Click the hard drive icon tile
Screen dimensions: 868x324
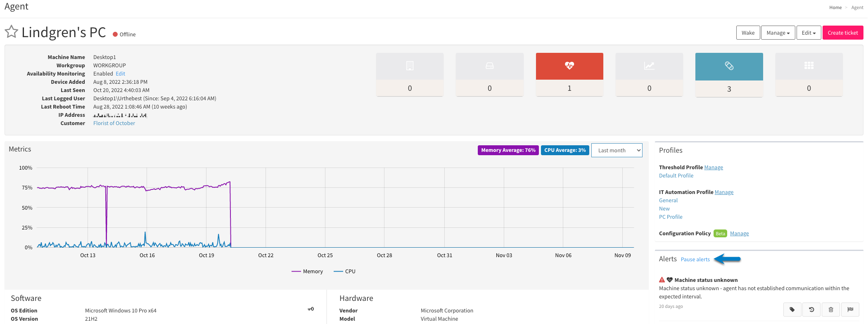(x=489, y=74)
